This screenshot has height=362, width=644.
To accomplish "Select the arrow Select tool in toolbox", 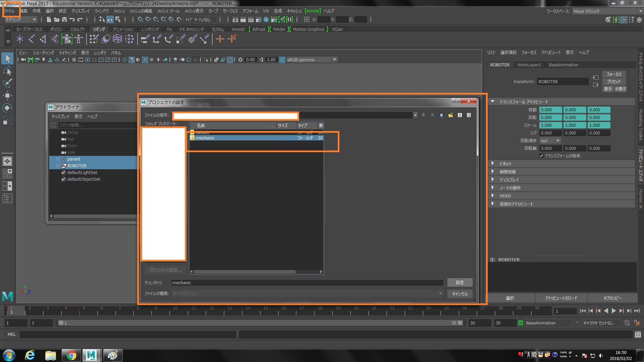I will [7, 58].
